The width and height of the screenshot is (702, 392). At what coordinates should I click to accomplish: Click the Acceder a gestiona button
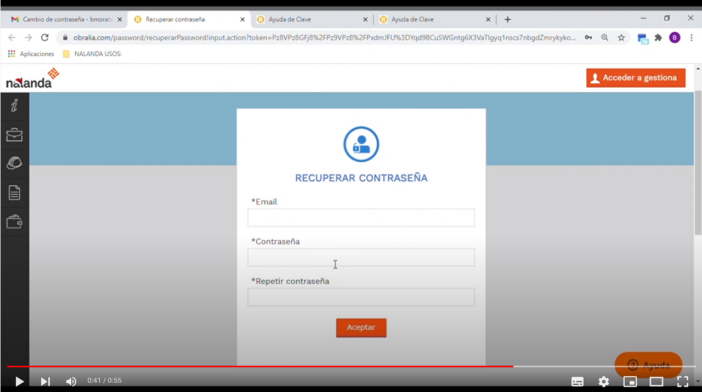click(636, 78)
